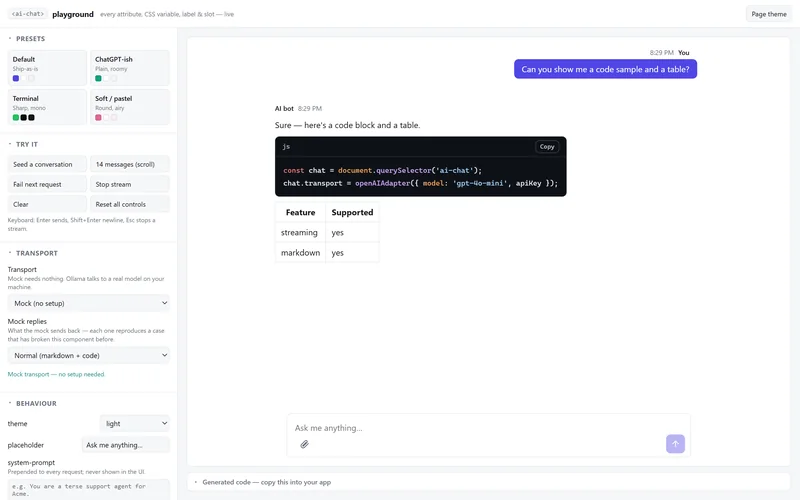Click Seed a conversation
The height and width of the screenshot is (500, 800).
coord(47,164)
